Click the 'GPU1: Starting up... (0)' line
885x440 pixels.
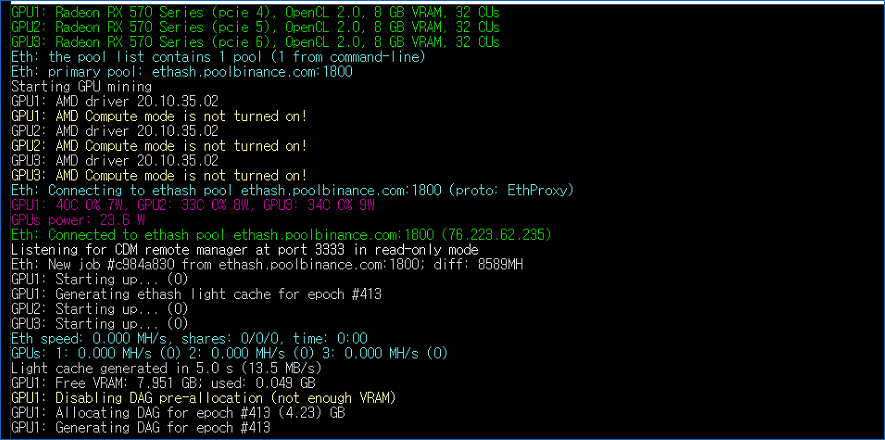pyautogui.click(x=100, y=279)
